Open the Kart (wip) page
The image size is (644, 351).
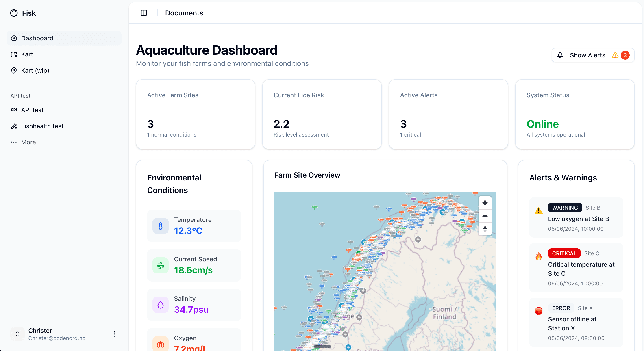[x=35, y=70]
